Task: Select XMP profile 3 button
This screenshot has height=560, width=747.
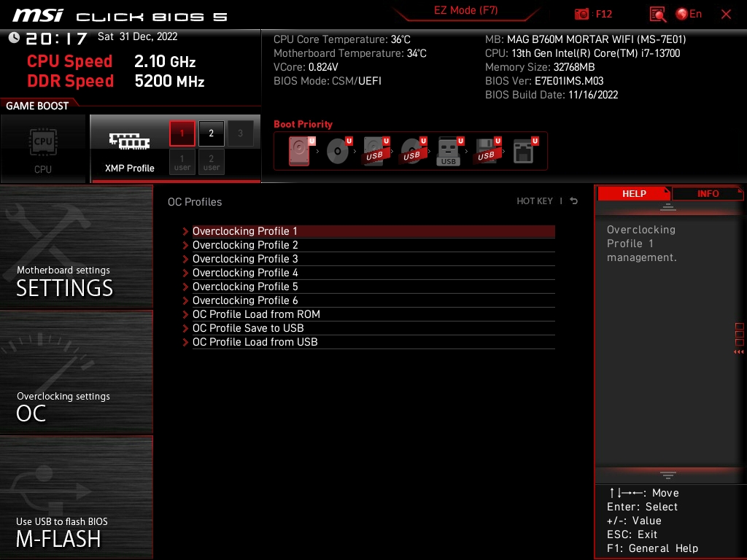Action: (x=240, y=133)
